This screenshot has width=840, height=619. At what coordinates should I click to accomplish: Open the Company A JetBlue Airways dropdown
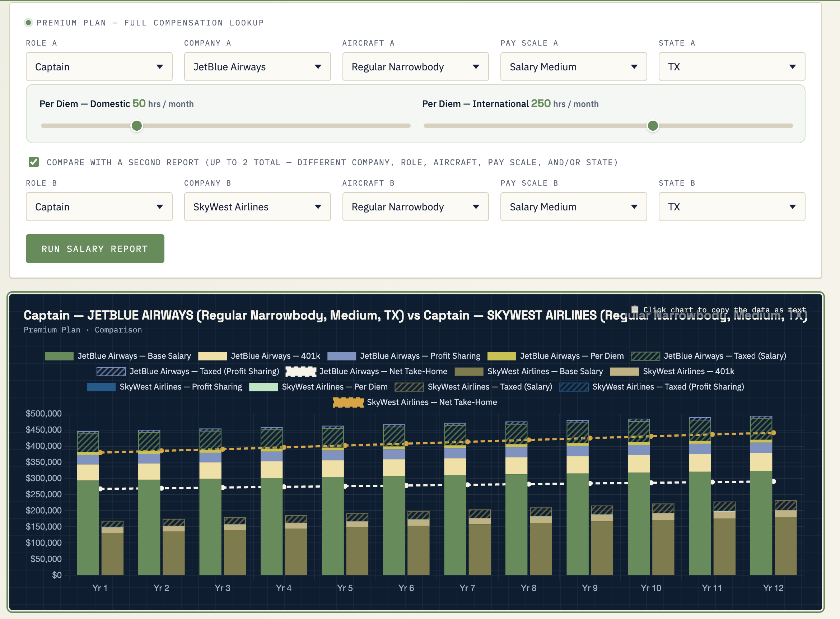click(x=257, y=67)
